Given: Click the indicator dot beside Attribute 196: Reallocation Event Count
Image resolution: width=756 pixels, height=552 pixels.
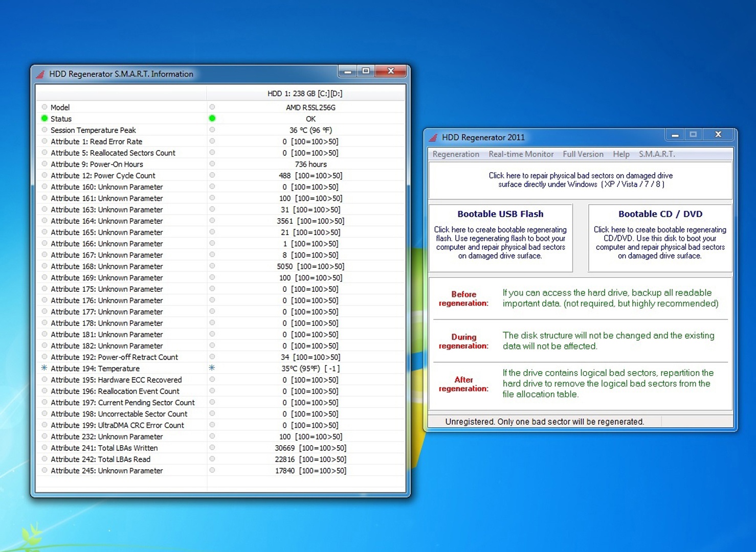Looking at the screenshot, I should pos(45,390).
